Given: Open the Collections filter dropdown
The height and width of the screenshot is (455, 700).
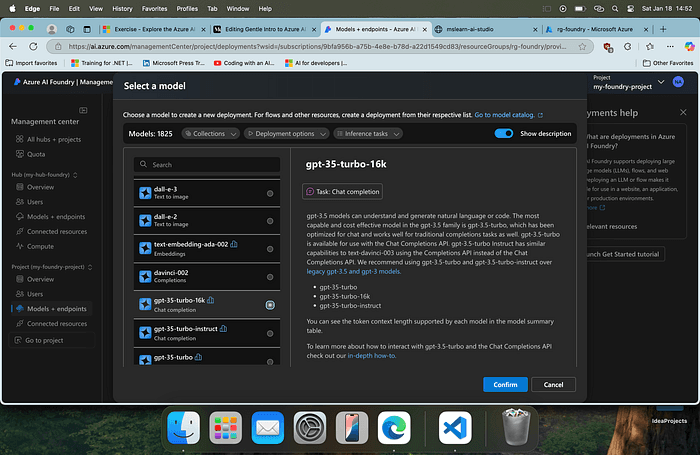Looking at the screenshot, I should click(x=211, y=134).
